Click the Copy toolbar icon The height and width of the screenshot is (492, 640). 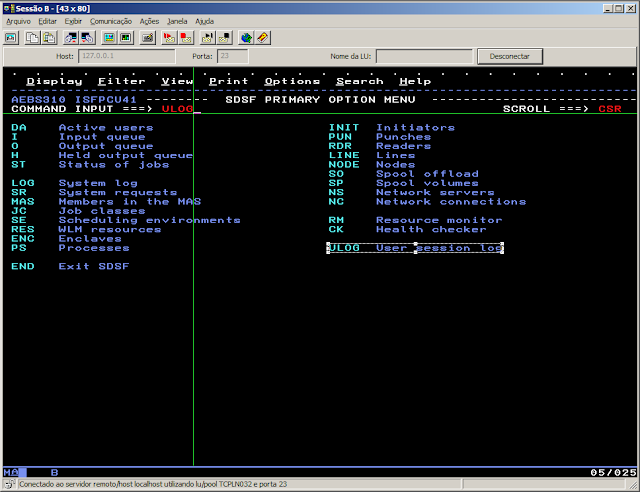pyautogui.click(x=32, y=38)
